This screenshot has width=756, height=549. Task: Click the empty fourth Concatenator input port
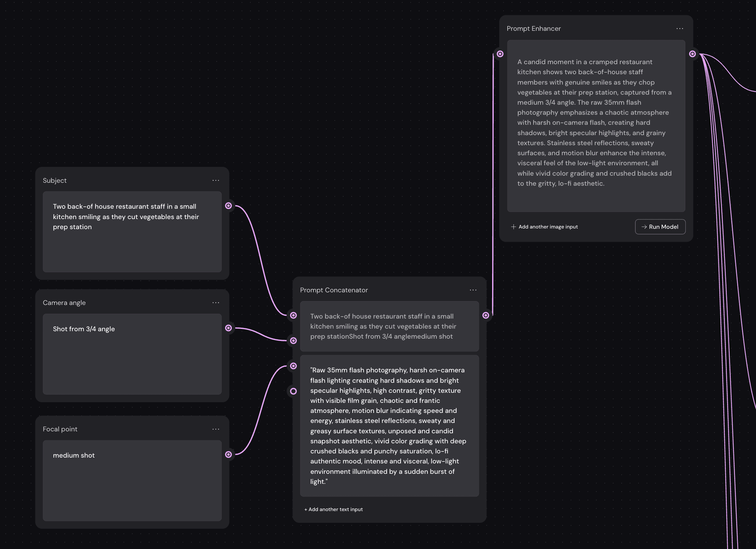tap(293, 391)
